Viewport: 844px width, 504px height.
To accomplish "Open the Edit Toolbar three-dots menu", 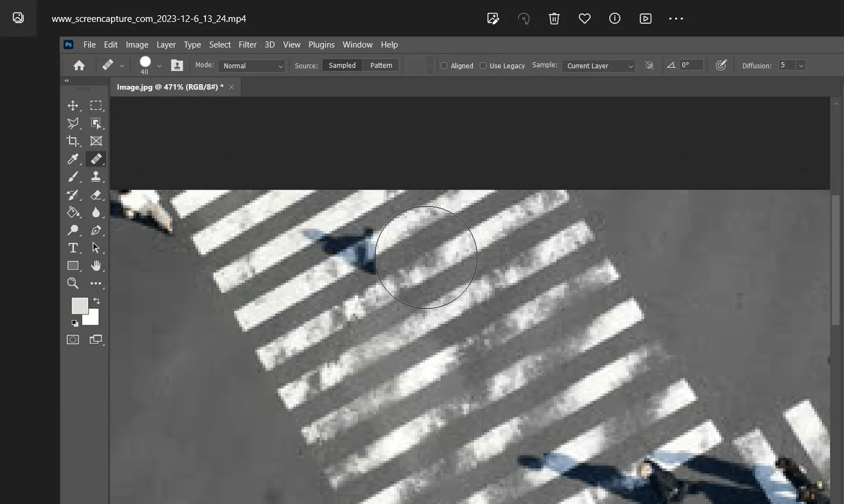I will click(x=96, y=283).
